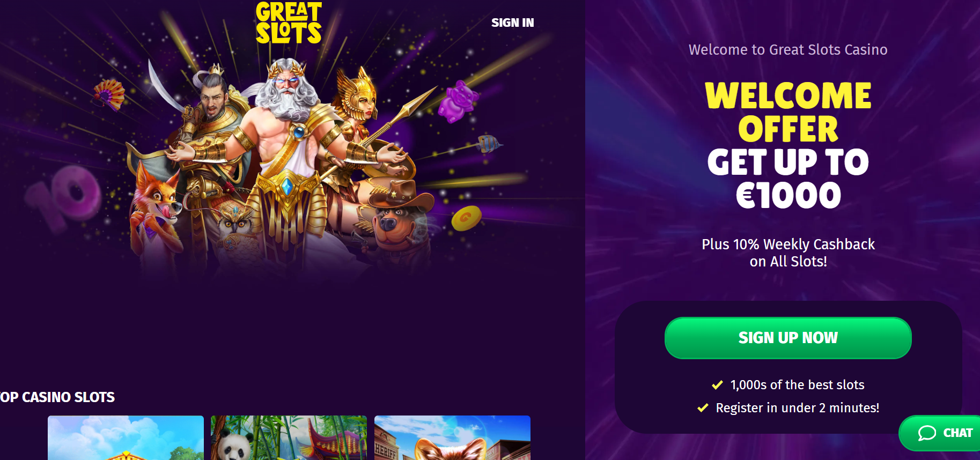
Task: Open the CHAT support button
Action: (940, 433)
